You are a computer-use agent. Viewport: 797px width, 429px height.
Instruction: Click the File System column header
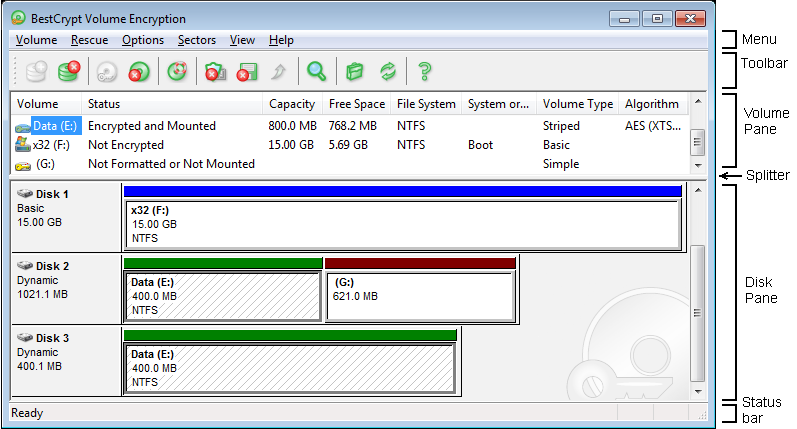[426, 104]
